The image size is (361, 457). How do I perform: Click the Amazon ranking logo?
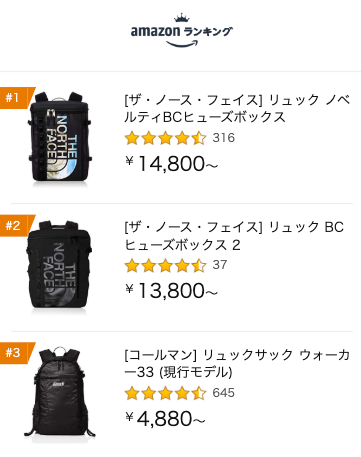coord(181,30)
